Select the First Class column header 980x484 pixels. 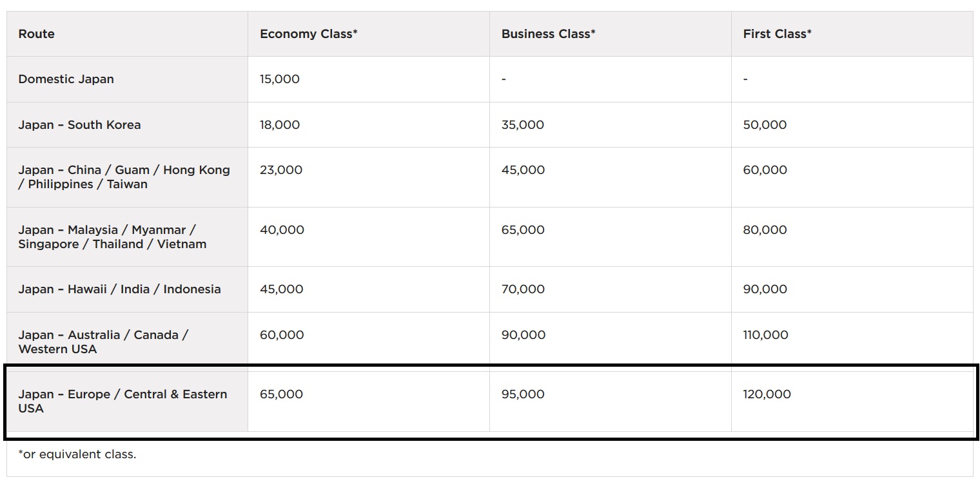(777, 34)
